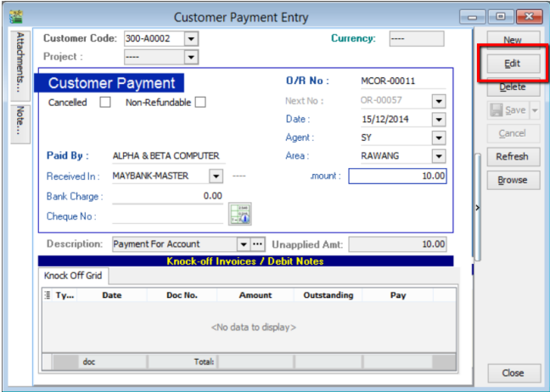
Task: Open the Date picker dropdown
Action: pos(438,120)
